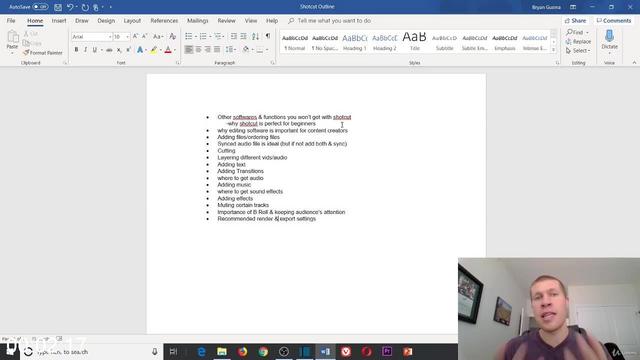Toggle paragraph marks display
This screenshot has width=640, height=360.
268,36
